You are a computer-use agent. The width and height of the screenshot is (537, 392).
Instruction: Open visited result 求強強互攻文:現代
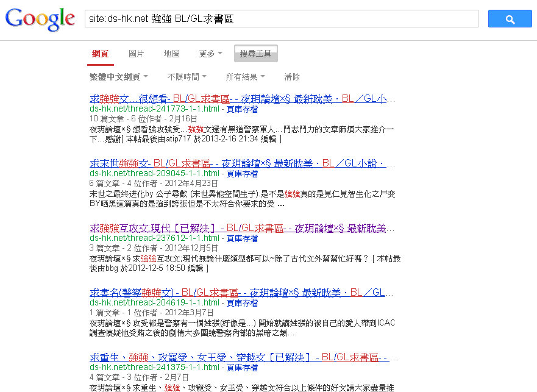pos(242,228)
